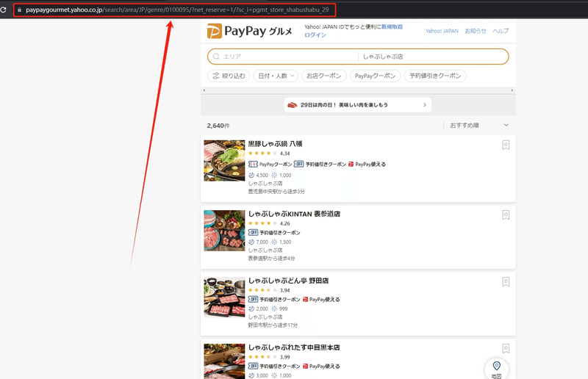Screen dimensions: 588x379
Task: Open the PayPay グルメ logo home link
Action: tap(250, 31)
